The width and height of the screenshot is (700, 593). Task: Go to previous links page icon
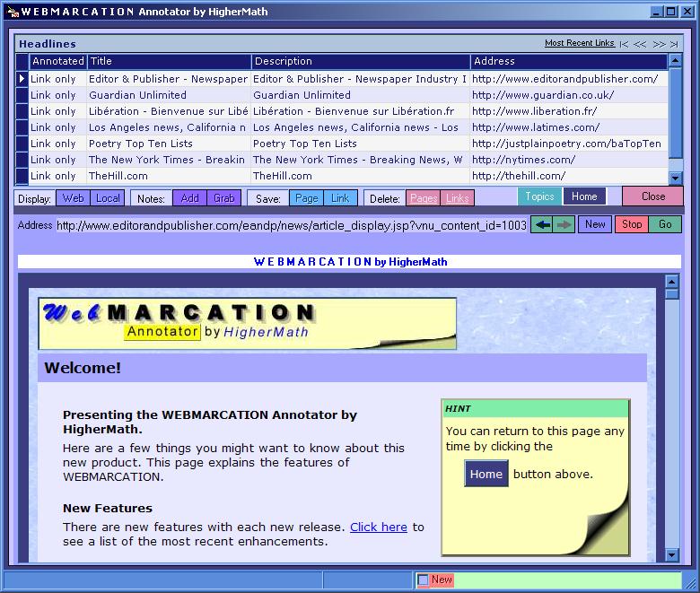640,44
